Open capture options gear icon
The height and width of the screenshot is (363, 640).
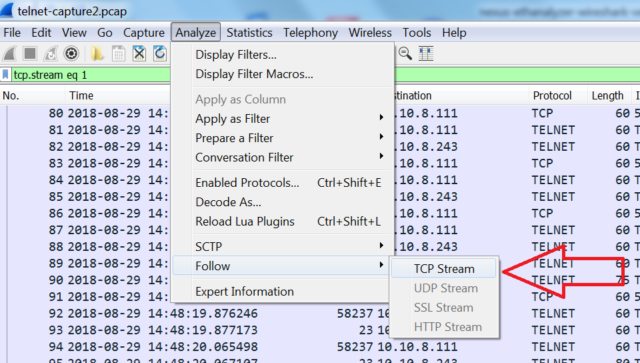[71, 53]
